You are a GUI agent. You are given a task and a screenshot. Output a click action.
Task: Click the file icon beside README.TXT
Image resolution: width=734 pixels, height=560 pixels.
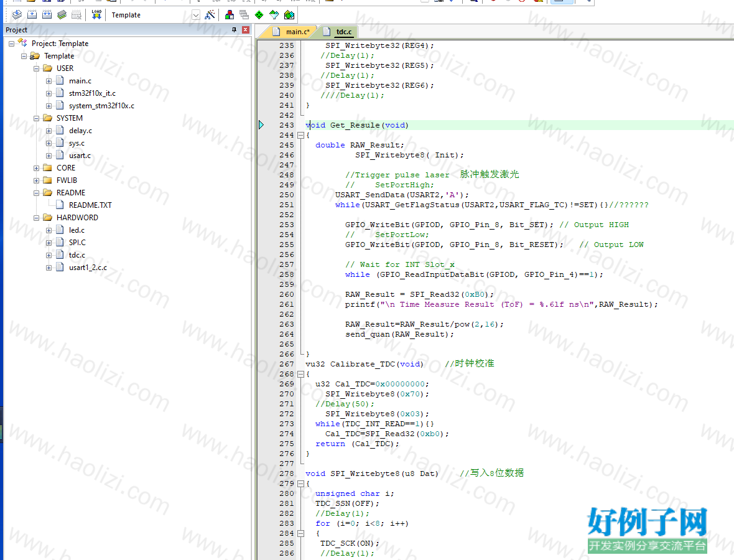60,205
